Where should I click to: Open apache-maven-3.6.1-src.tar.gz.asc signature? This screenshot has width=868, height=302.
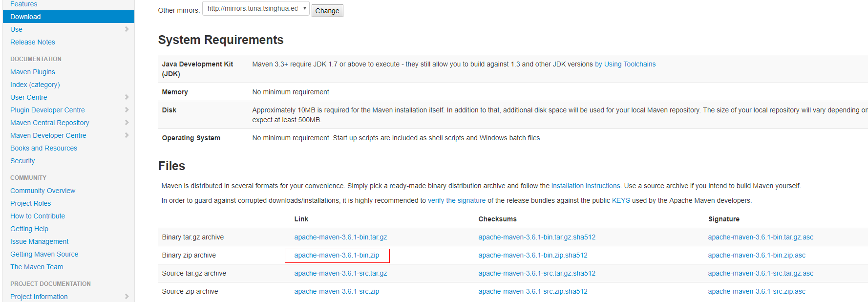[x=761, y=273]
